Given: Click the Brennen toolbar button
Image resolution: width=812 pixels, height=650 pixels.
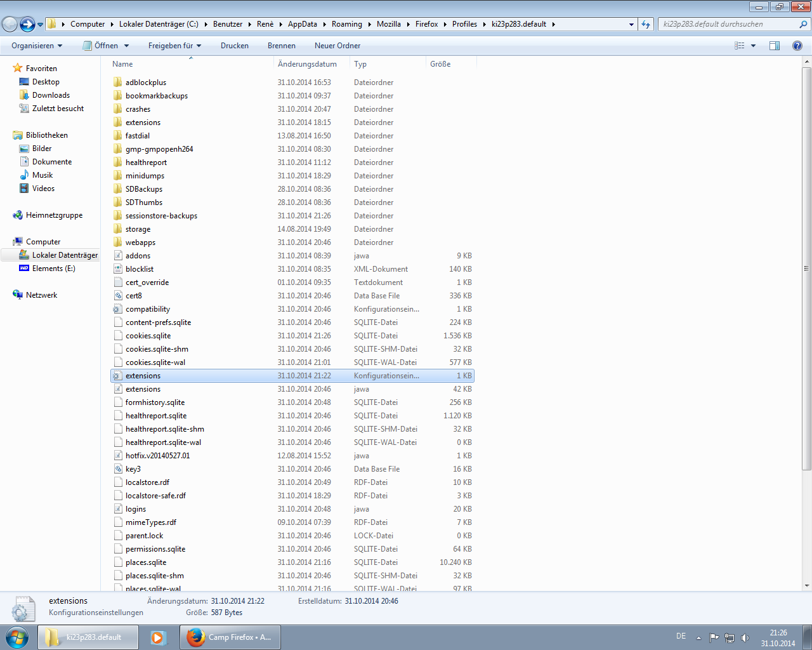Looking at the screenshot, I should coord(282,46).
